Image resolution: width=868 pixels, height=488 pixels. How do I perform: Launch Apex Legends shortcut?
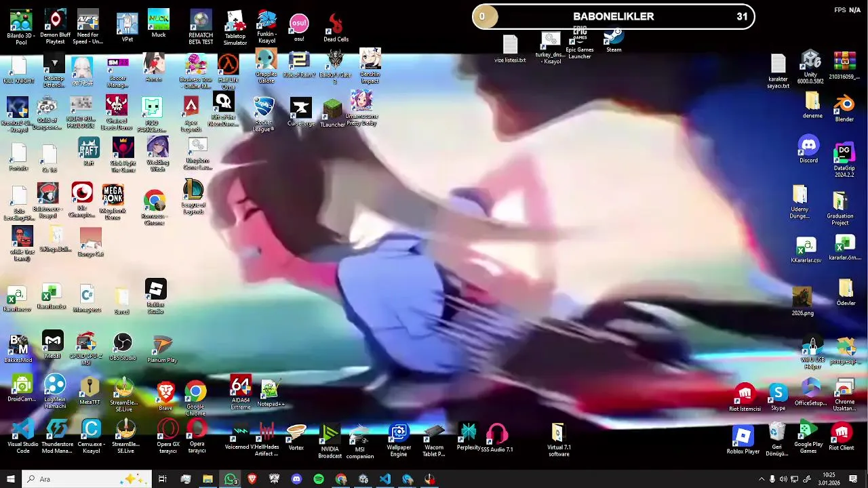pos(191,114)
